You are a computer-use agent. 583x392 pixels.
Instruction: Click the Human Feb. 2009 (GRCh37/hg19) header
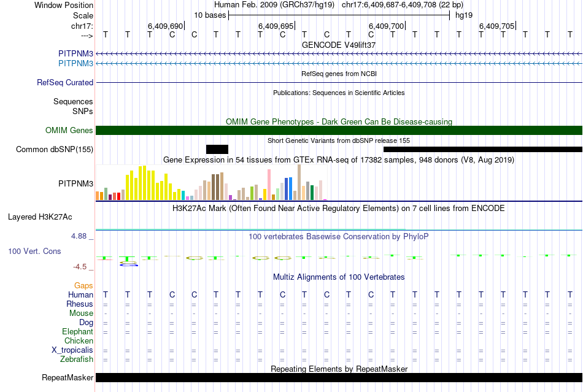[274, 5]
